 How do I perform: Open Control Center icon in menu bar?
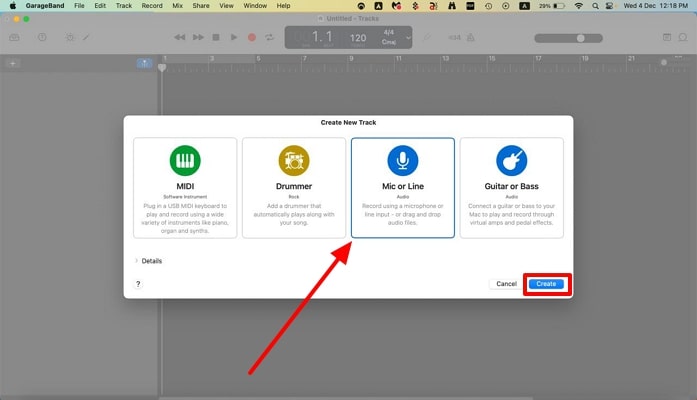point(610,6)
